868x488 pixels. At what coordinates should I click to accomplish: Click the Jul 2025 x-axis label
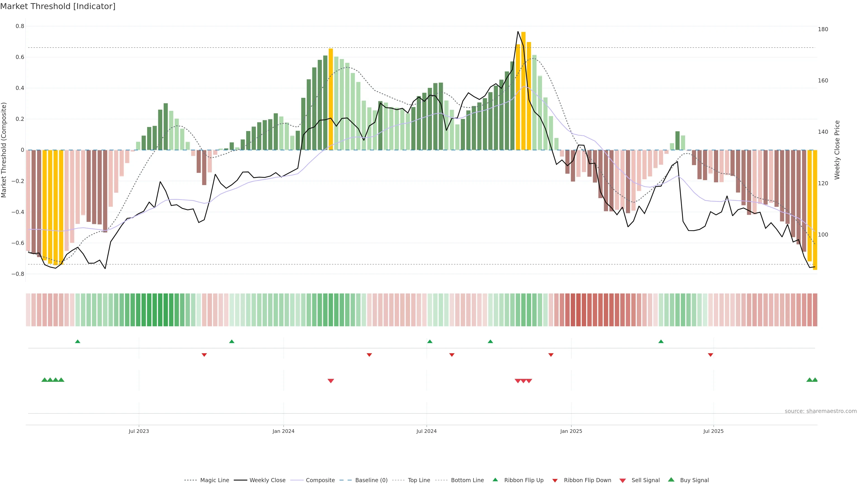[713, 431]
